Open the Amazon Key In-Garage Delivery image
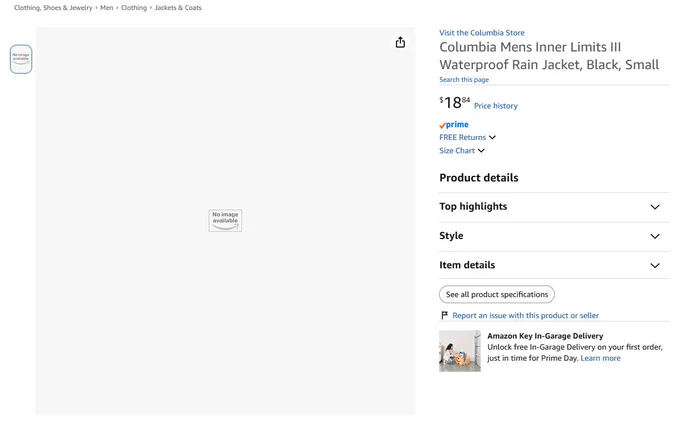The image size is (680, 421). 460,351
